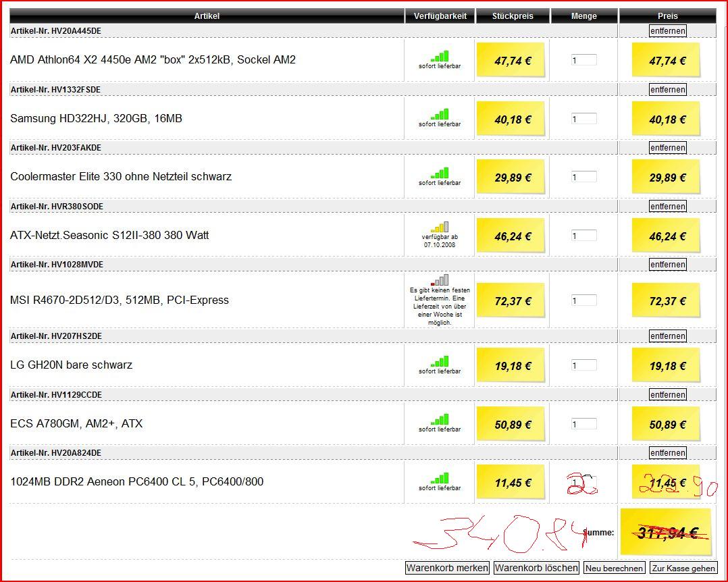The image size is (728, 582).
Task: Click the Stückpreis column header
Action: click(x=513, y=16)
